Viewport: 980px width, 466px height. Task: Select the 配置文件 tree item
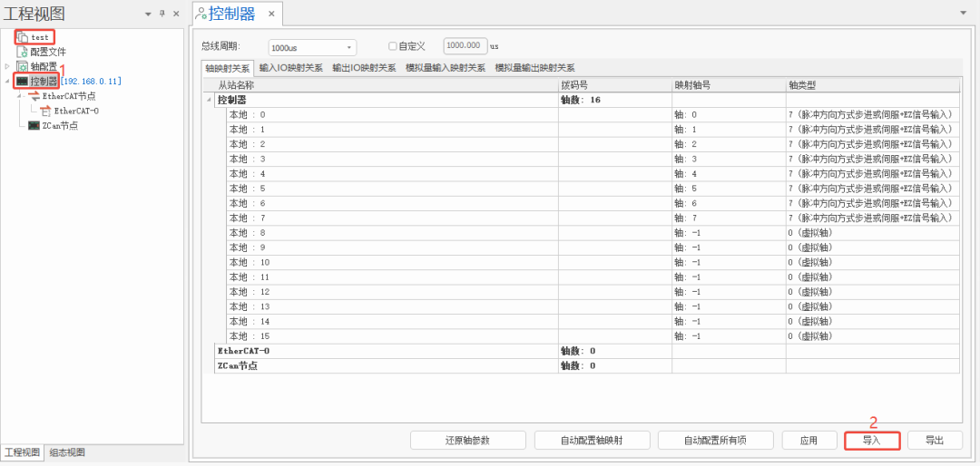point(48,52)
